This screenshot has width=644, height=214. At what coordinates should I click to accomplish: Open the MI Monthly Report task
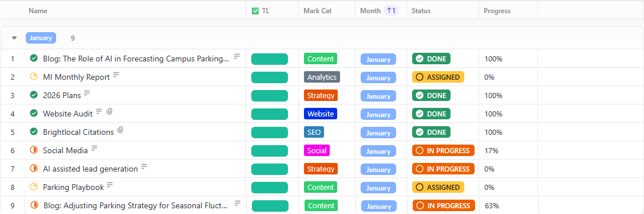coord(76,77)
